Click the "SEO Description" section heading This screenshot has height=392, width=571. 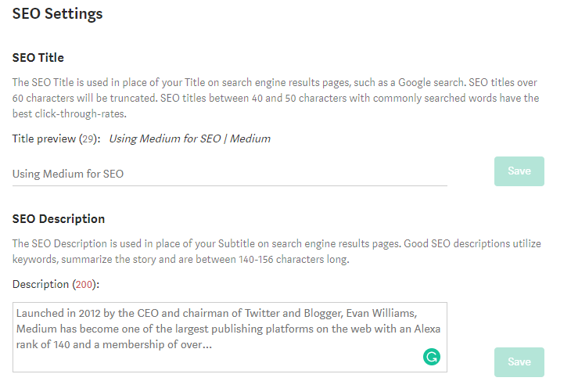pos(59,219)
